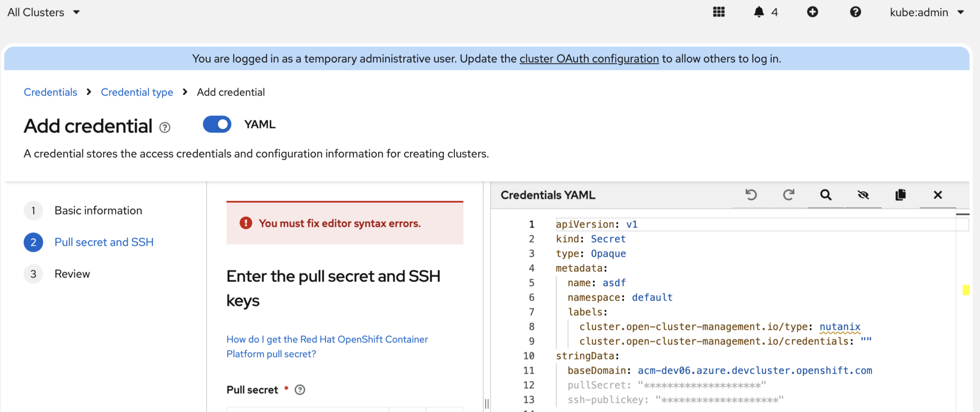
Task: Turn off the YAML switch
Action: click(x=217, y=124)
